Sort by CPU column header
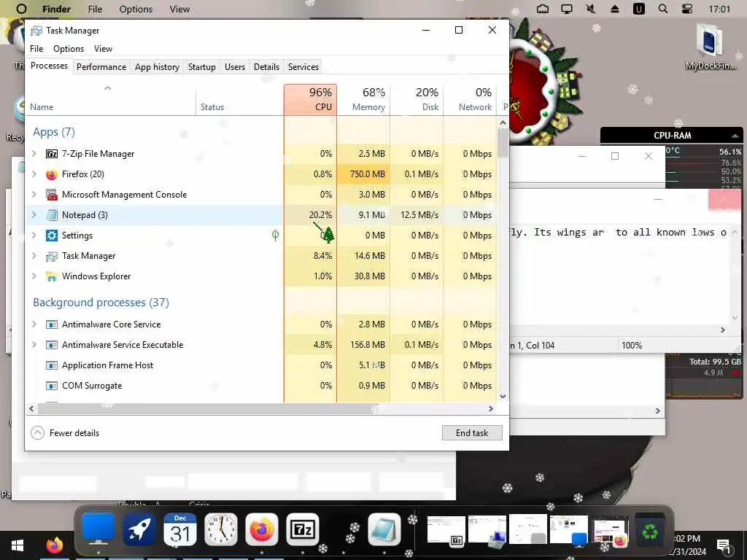Viewport: 747px width, 560px height. click(310, 99)
